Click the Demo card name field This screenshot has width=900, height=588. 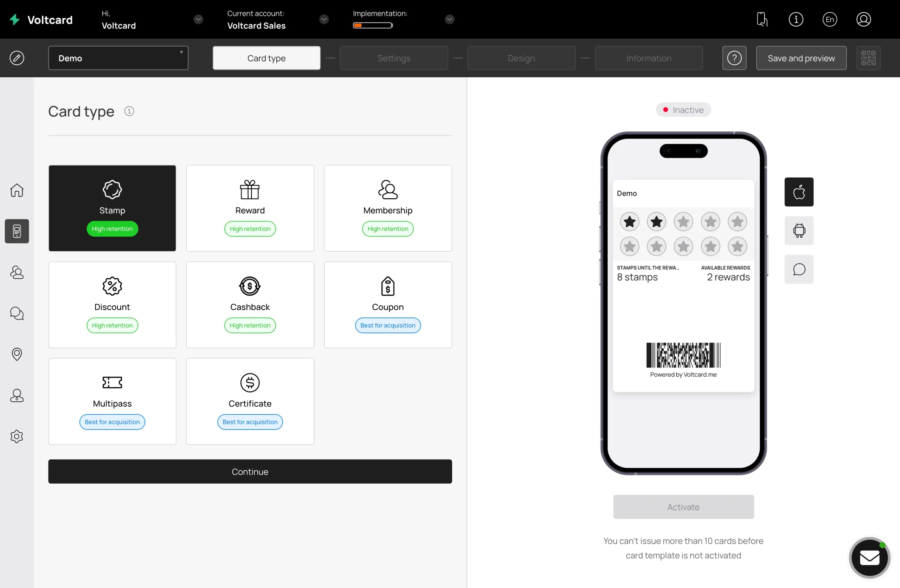[118, 58]
